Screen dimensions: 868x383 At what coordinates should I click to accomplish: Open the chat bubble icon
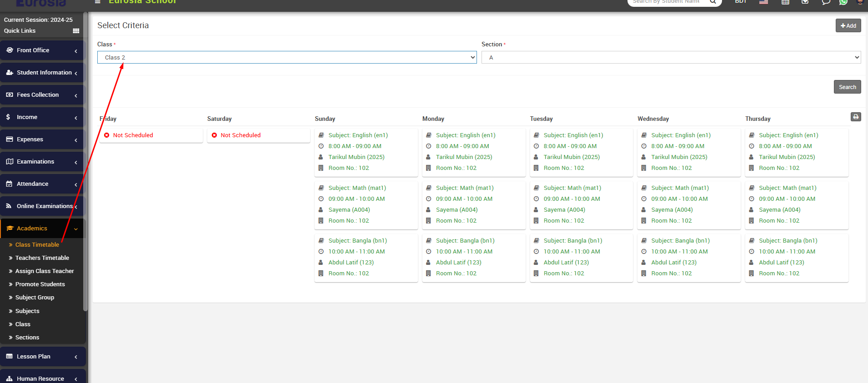pos(826,2)
